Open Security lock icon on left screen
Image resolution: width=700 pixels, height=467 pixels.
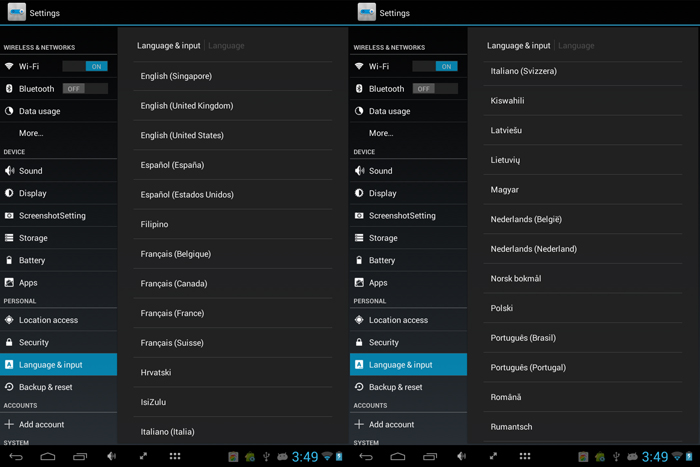[9, 342]
